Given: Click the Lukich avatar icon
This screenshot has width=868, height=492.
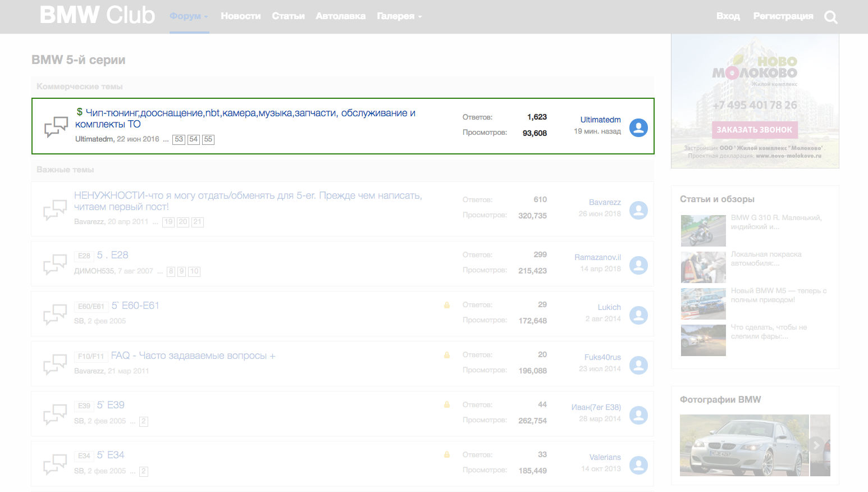Looking at the screenshot, I should point(638,315).
